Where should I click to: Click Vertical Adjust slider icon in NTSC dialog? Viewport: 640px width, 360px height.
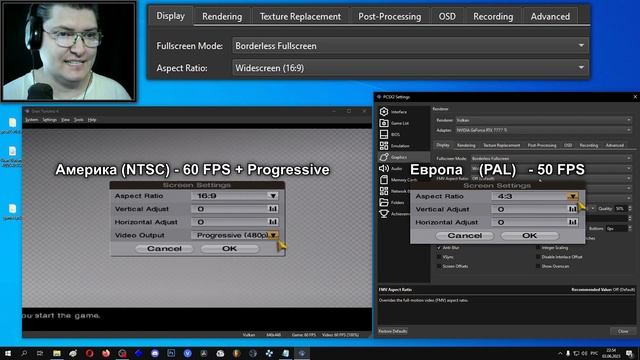273,209
